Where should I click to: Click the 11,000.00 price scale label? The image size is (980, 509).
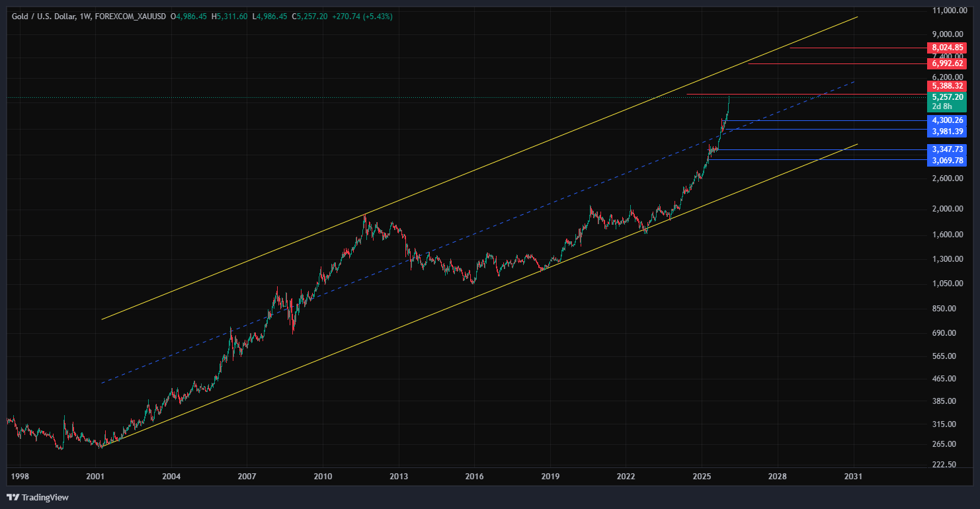pyautogui.click(x=950, y=11)
